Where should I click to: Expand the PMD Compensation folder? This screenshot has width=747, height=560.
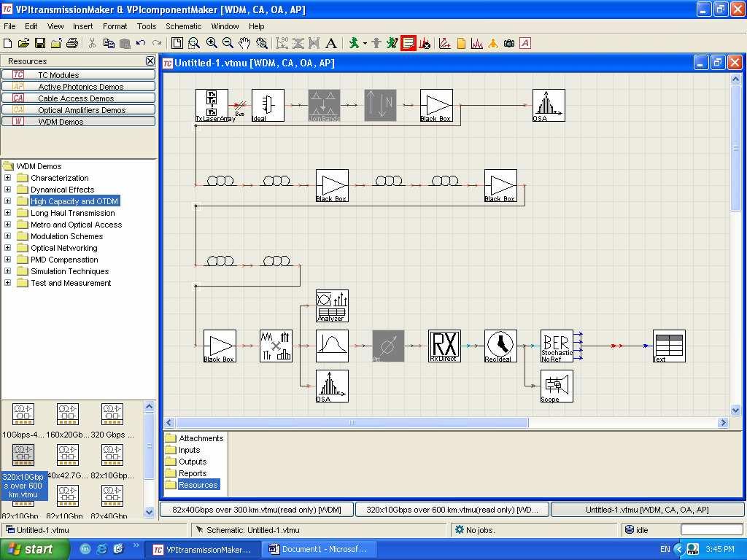coord(7,259)
